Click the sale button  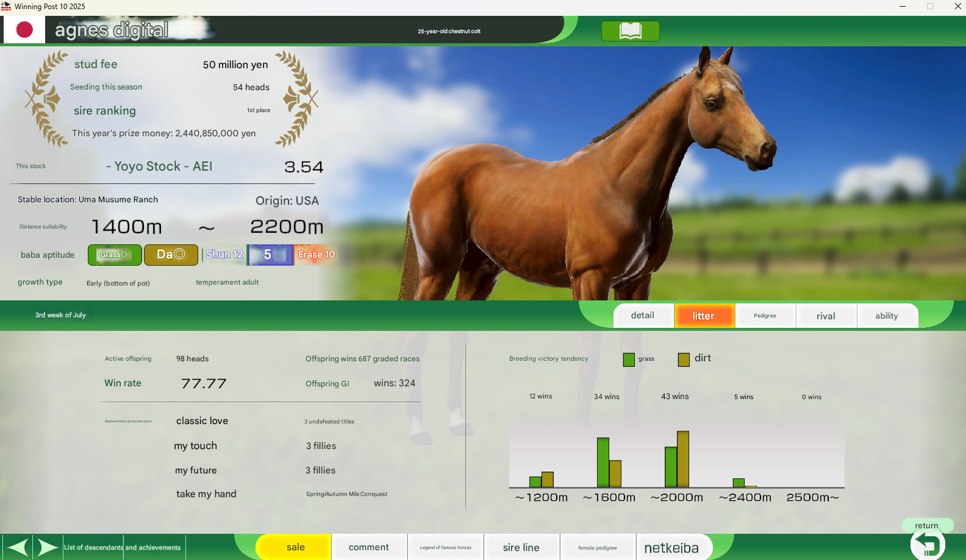pyautogui.click(x=295, y=547)
